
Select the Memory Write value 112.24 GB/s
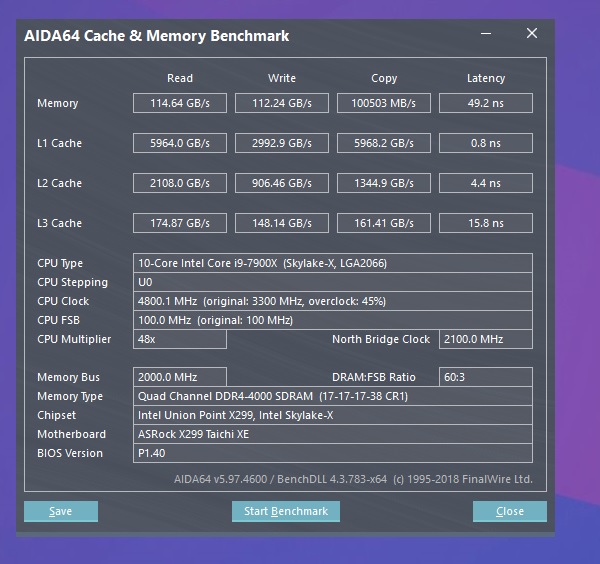(282, 103)
